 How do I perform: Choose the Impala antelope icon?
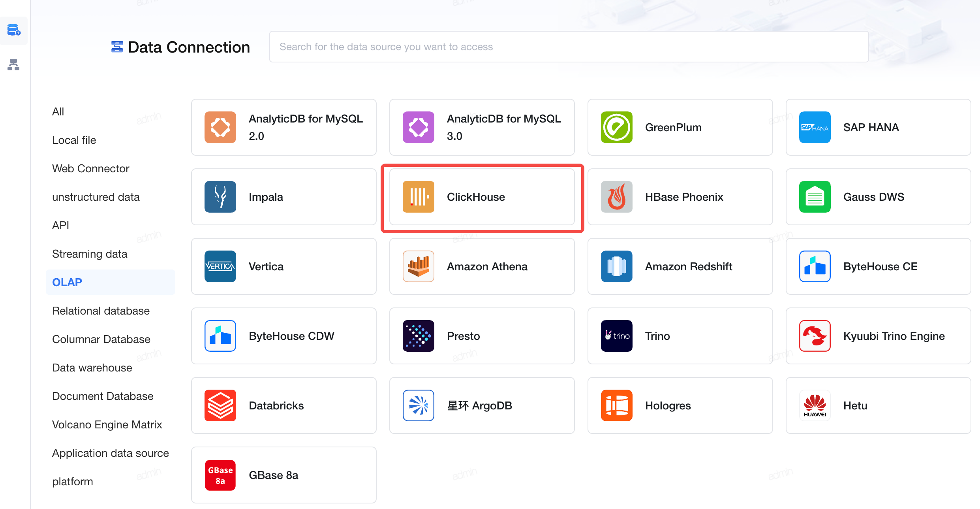(x=220, y=197)
